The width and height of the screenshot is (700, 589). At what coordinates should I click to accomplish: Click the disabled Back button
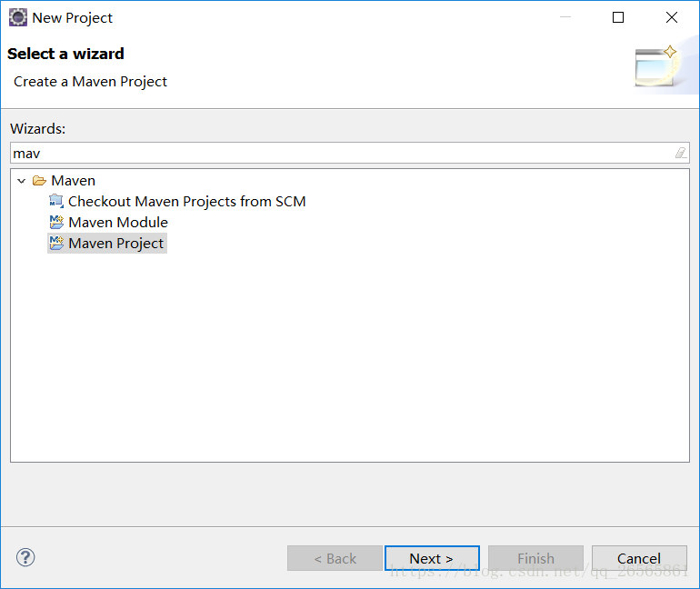(x=335, y=558)
